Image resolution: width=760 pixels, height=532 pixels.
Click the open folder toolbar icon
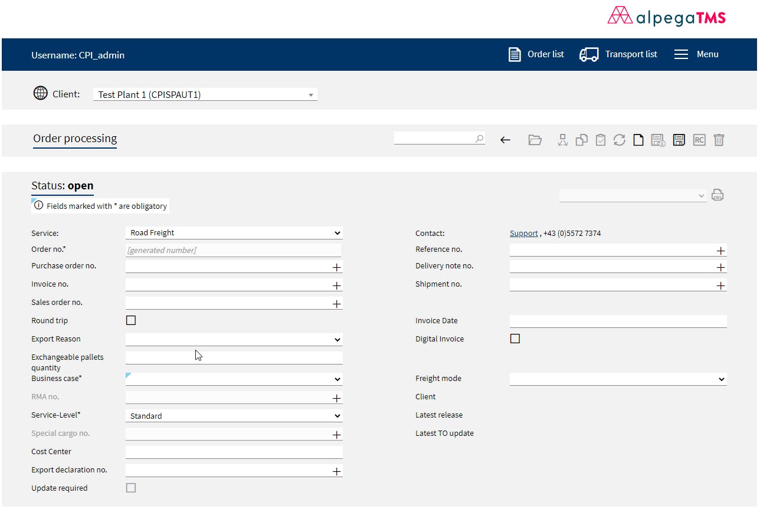tap(535, 140)
